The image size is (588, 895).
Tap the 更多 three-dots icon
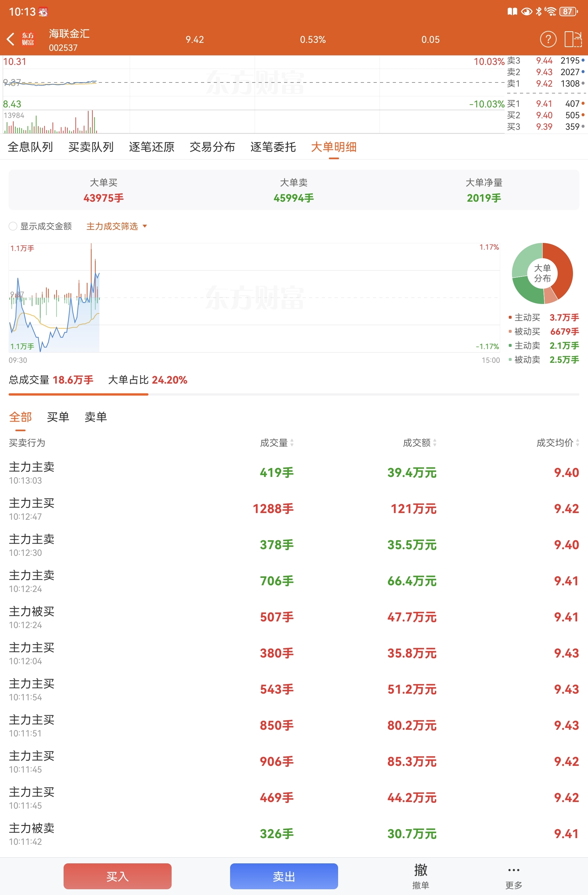(514, 870)
